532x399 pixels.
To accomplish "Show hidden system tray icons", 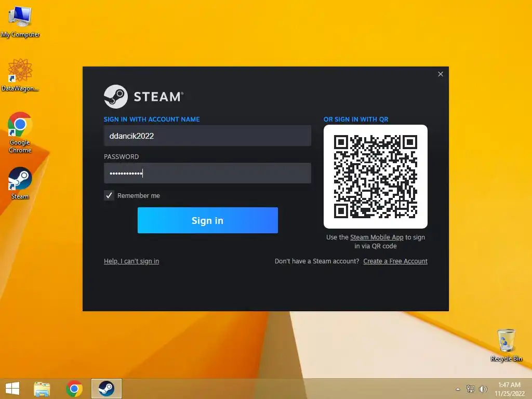I will coord(458,389).
